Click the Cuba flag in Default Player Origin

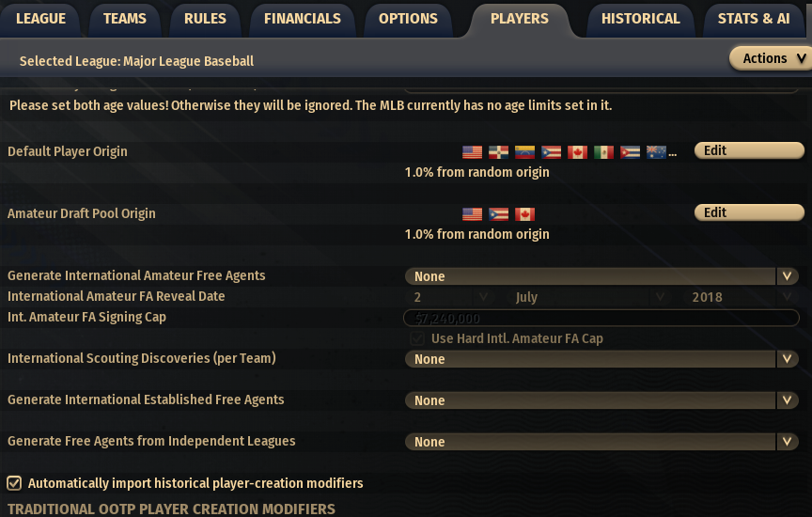pos(630,151)
